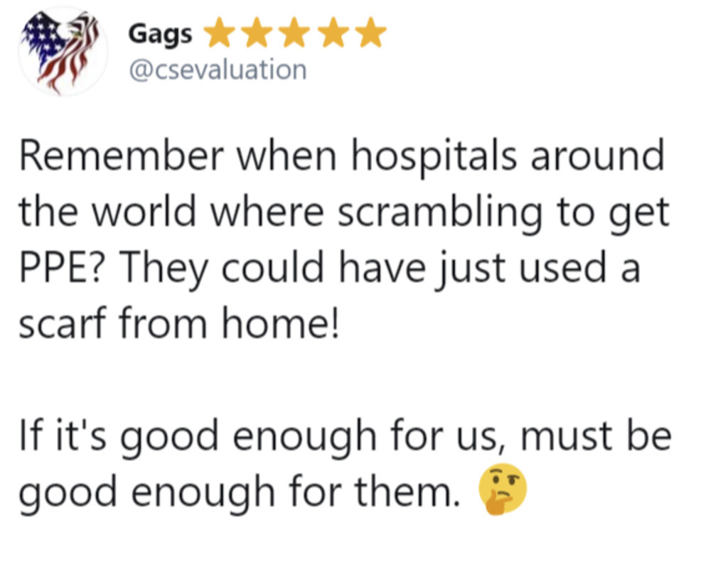Image resolution: width=728 pixels, height=579 pixels.
Task: Click the phrase for them. before the emoji
Action: click(374, 491)
